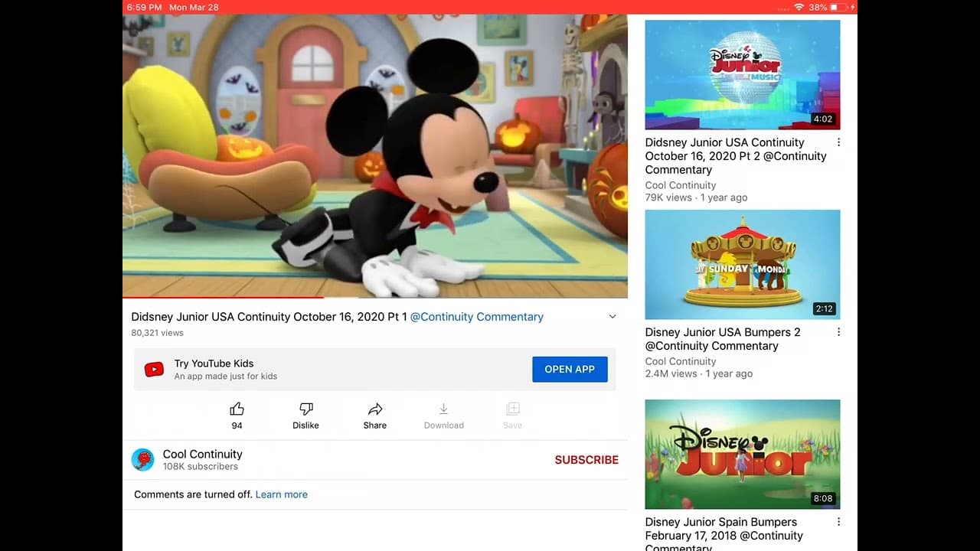Subscribe to Cool Continuity channel
980x551 pixels.
tap(586, 460)
